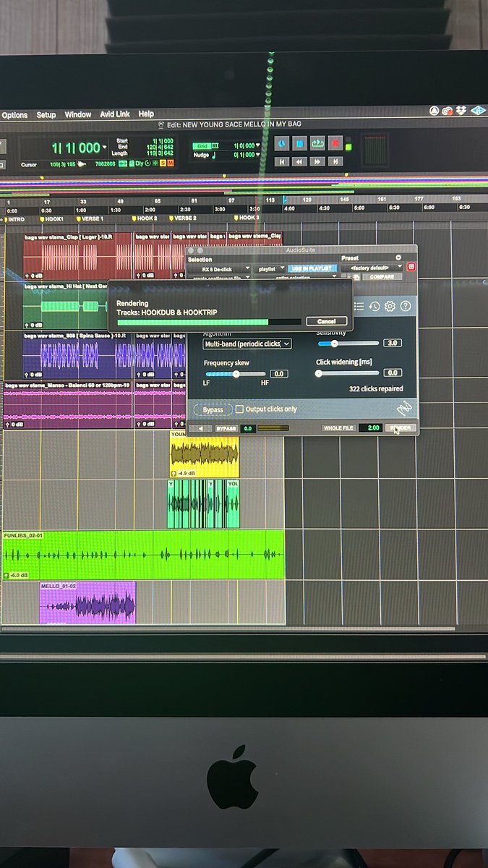Select the FUNLIBS_02-01 green clip
The height and width of the screenshot is (868, 488).
pyautogui.click(x=143, y=555)
